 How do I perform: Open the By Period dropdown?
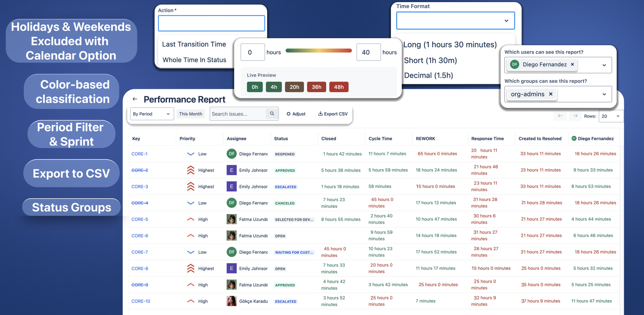pos(152,114)
